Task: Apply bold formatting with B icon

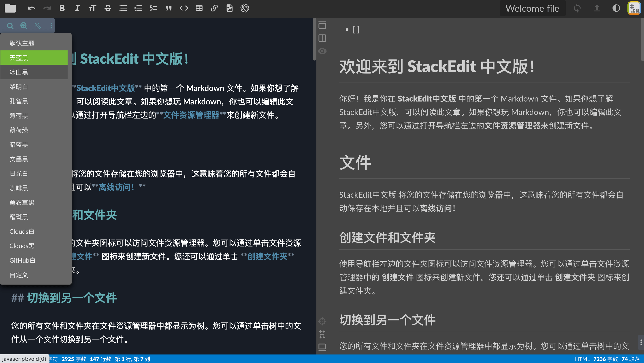Action: pos(62,8)
